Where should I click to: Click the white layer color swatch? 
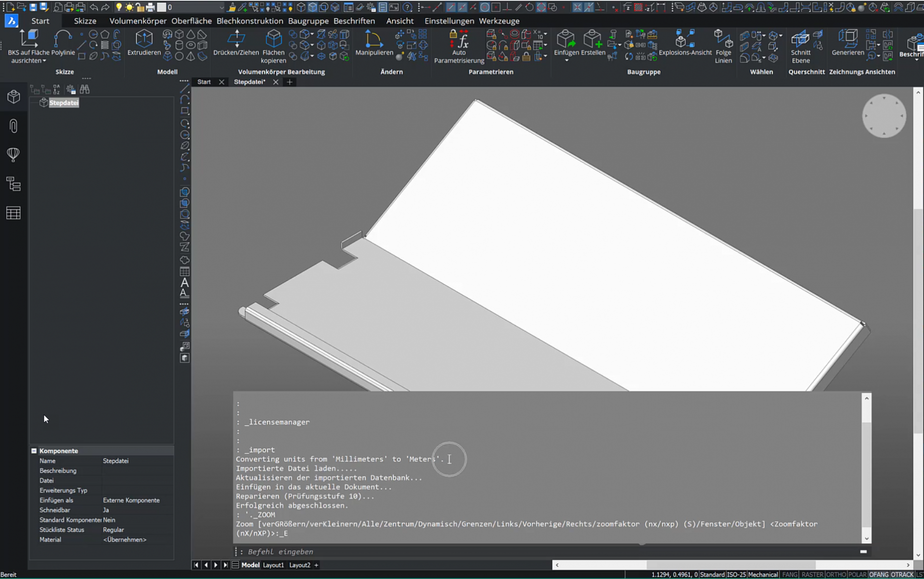coord(162,7)
